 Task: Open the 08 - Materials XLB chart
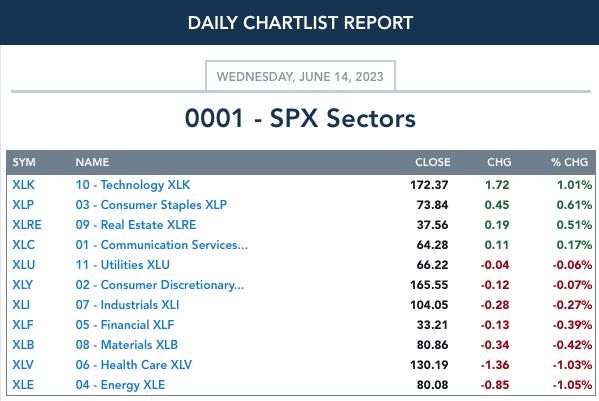pos(126,344)
